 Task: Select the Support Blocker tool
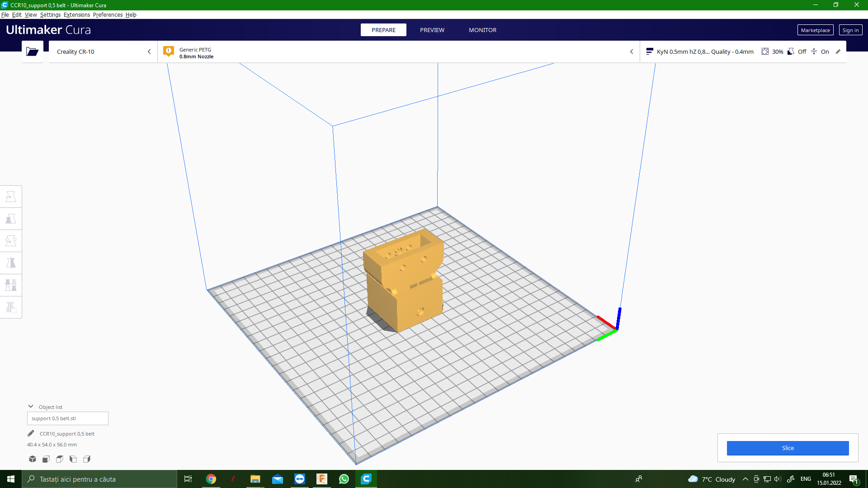point(11,307)
